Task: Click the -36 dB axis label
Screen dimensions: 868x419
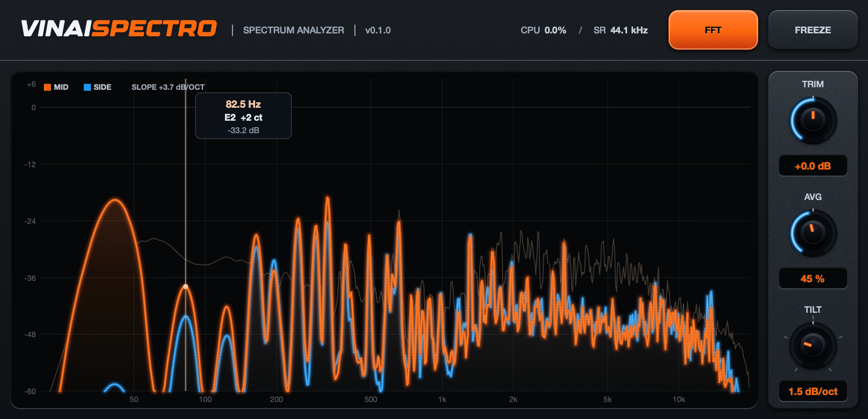Action: (x=30, y=278)
